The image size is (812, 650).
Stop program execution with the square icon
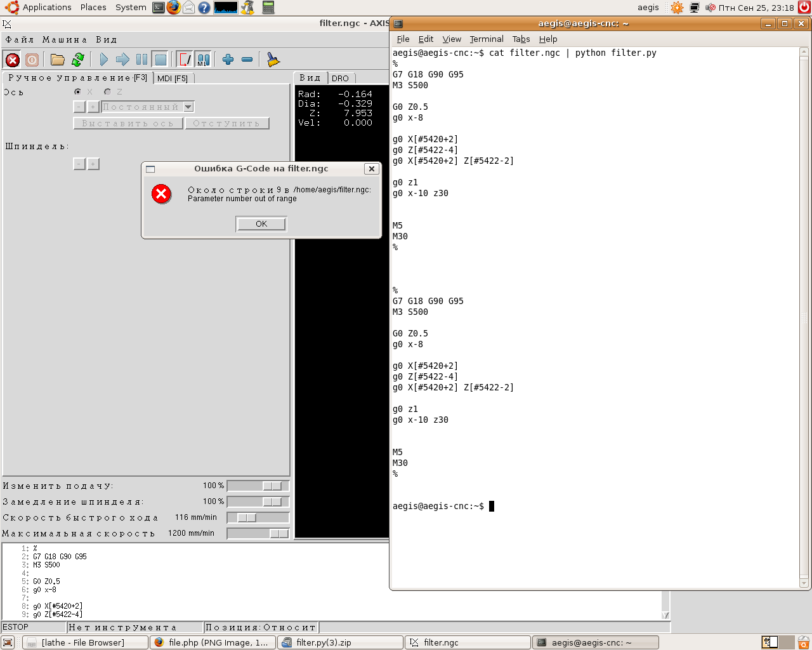160,60
